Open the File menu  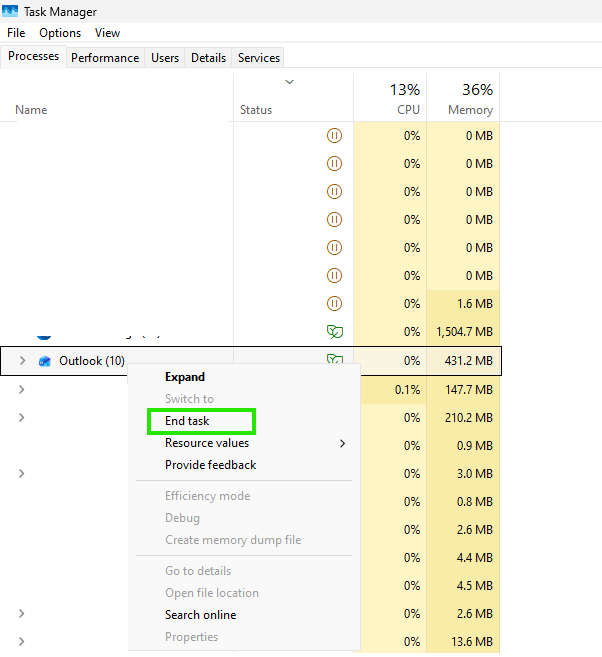click(16, 33)
